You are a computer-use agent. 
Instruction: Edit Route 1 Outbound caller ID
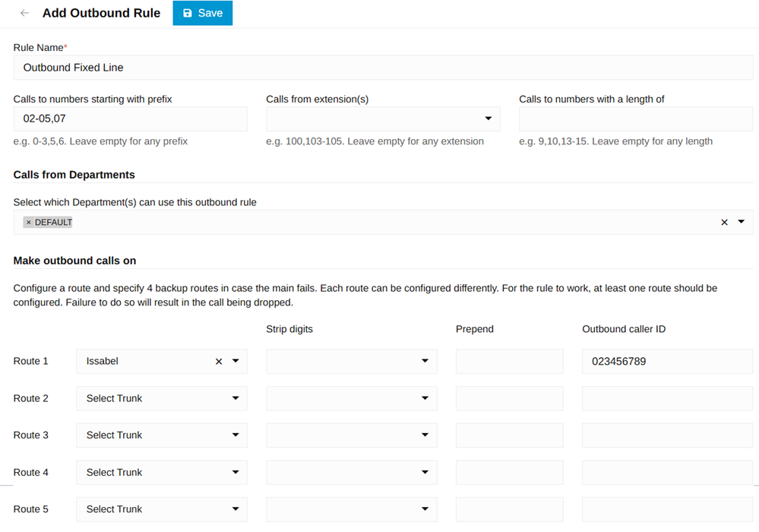tap(668, 361)
